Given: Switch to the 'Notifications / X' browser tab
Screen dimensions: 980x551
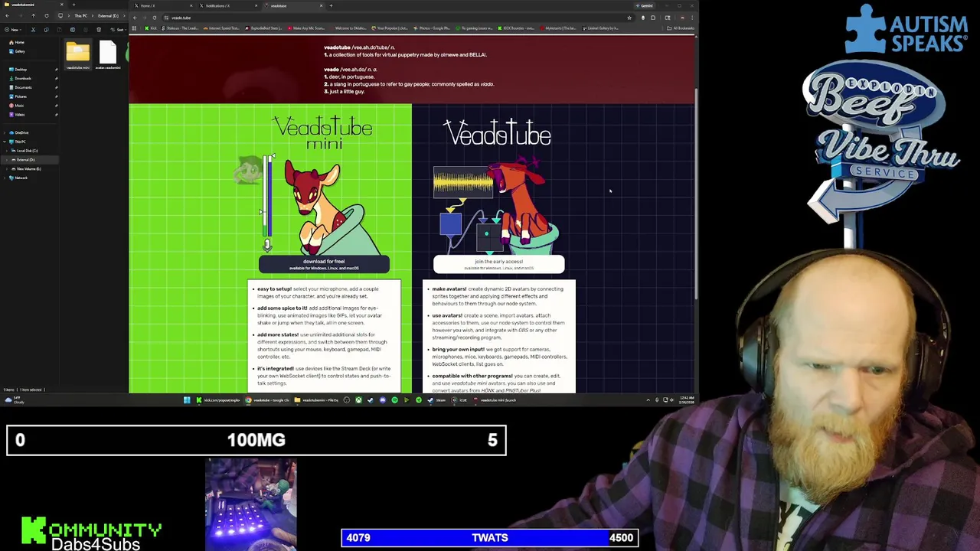Looking at the screenshot, I should 228,5.
